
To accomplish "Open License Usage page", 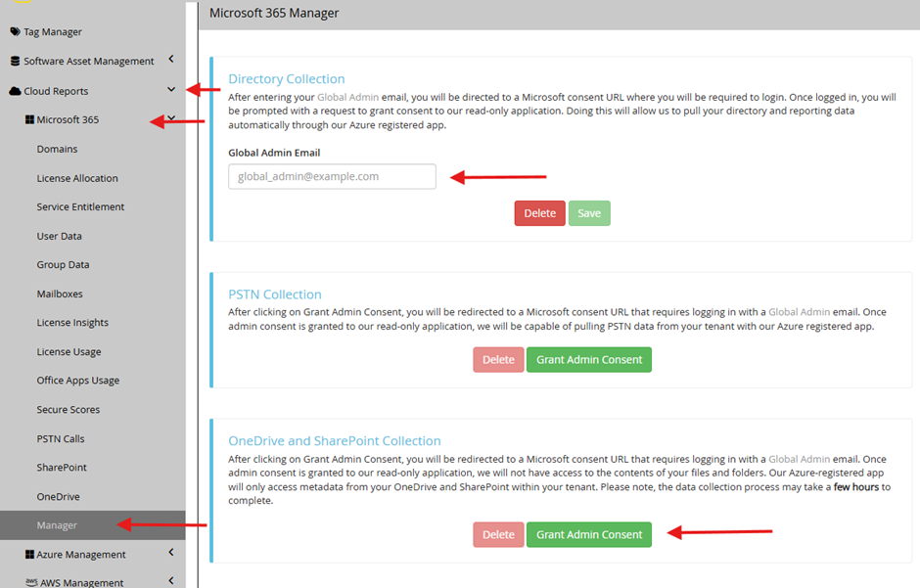I will coord(69,352).
